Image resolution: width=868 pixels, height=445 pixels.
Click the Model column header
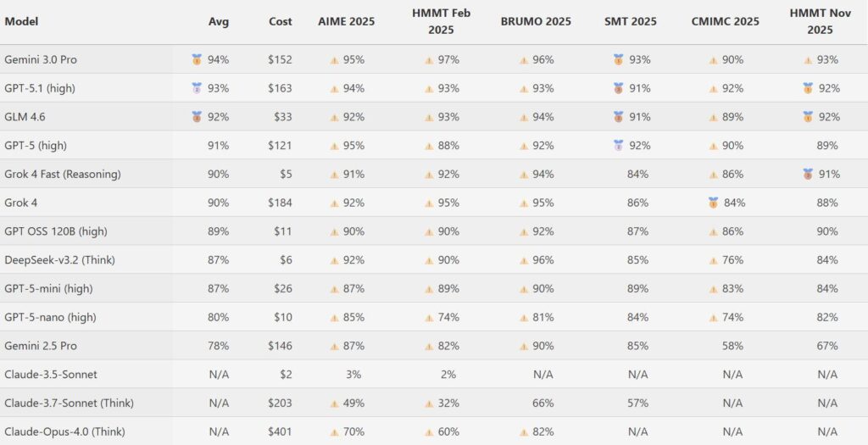[x=22, y=21]
